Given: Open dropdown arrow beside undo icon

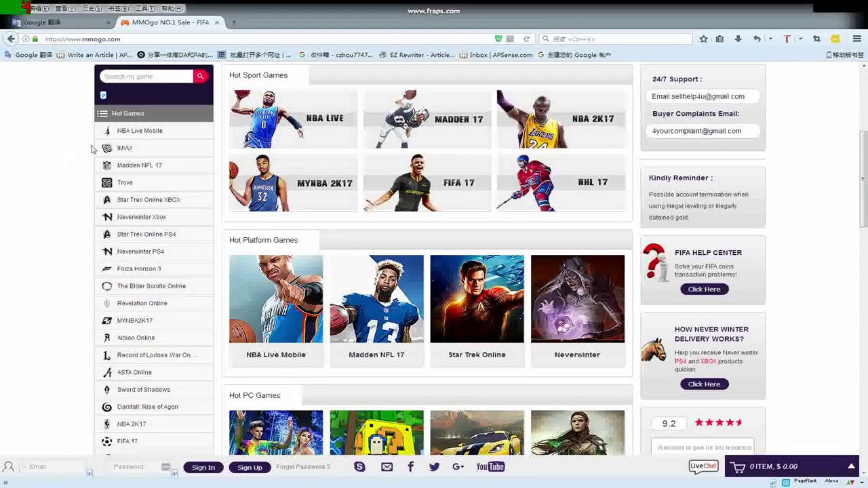Looking at the screenshot, I should [770, 39].
